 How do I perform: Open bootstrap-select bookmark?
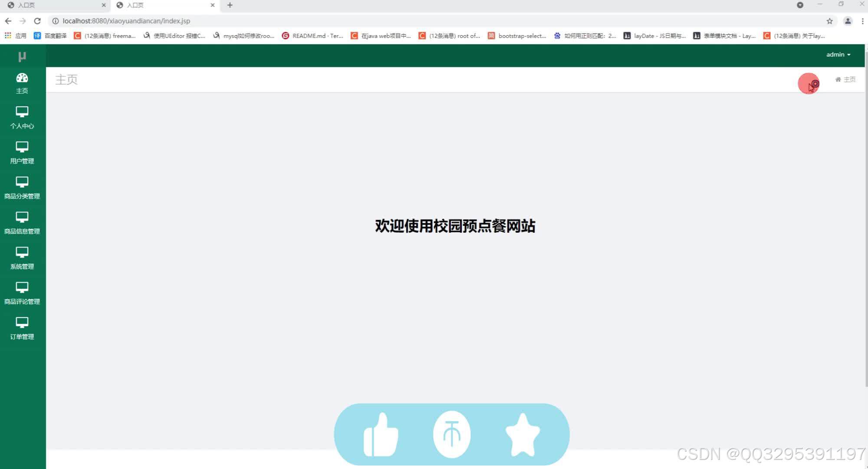click(517, 36)
